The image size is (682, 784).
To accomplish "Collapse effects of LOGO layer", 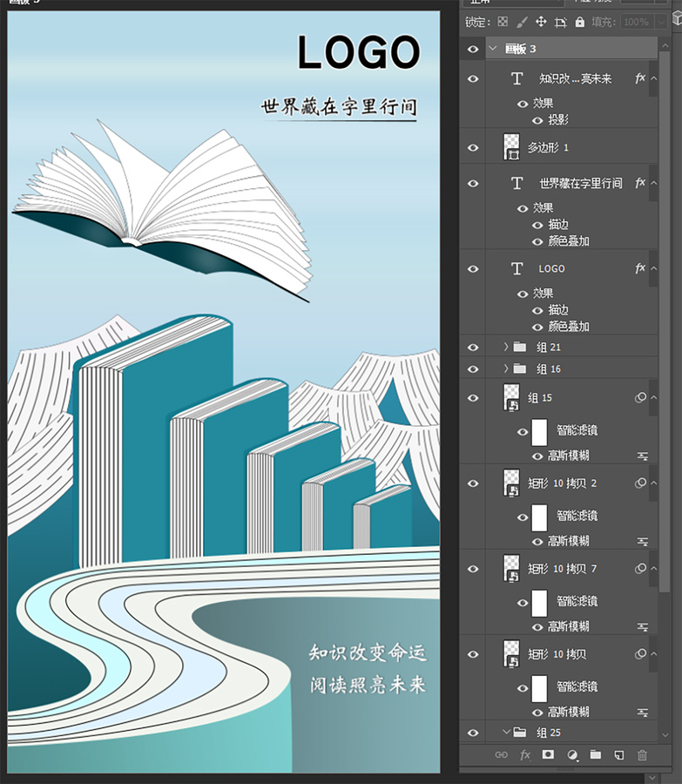I will [x=653, y=268].
